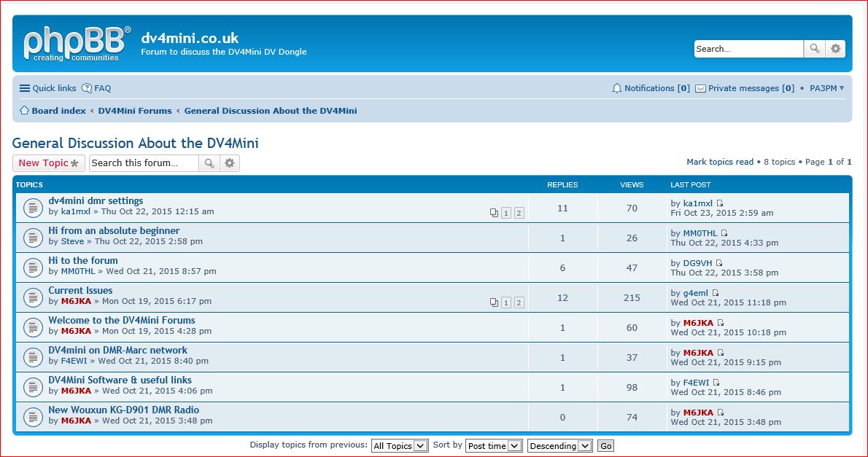Open the Descending order dropdown

pyautogui.click(x=559, y=446)
